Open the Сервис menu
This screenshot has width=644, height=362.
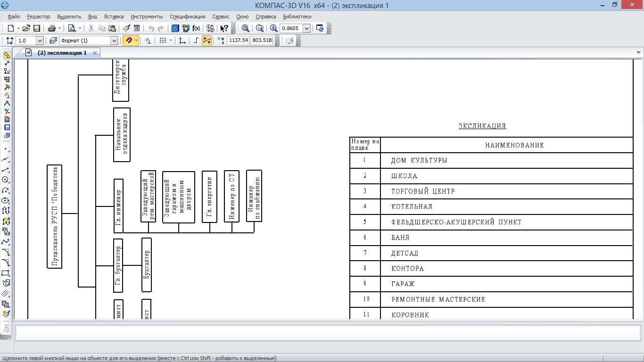[x=221, y=16]
